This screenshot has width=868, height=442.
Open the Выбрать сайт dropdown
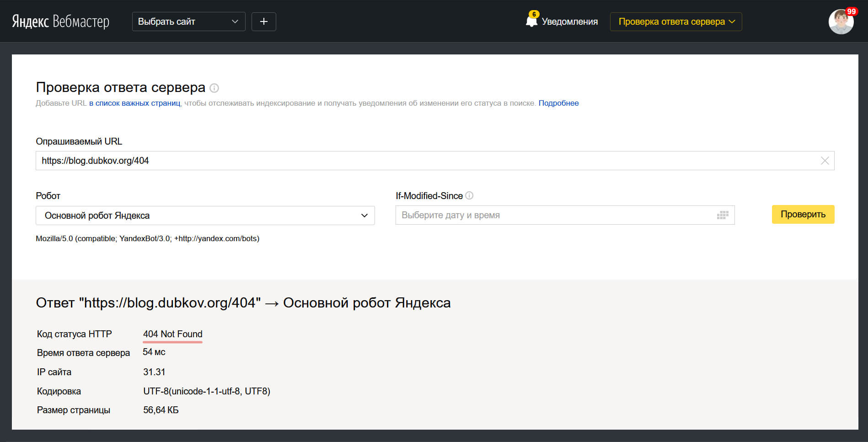[x=188, y=22]
